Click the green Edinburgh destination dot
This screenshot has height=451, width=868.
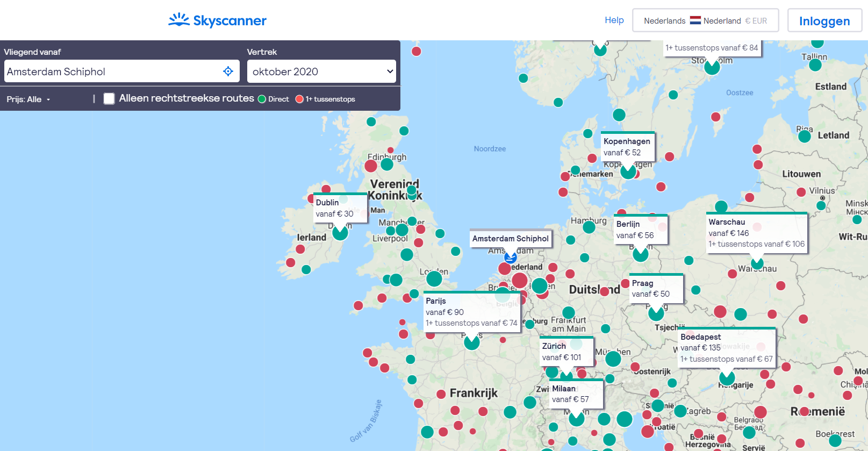(387, 164)
